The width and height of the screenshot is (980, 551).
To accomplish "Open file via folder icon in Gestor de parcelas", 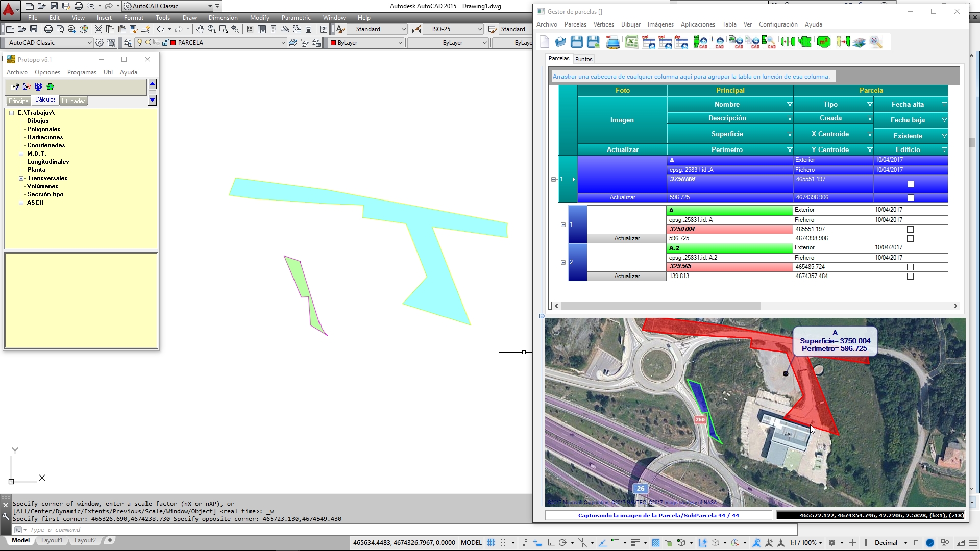I will 560,42.
